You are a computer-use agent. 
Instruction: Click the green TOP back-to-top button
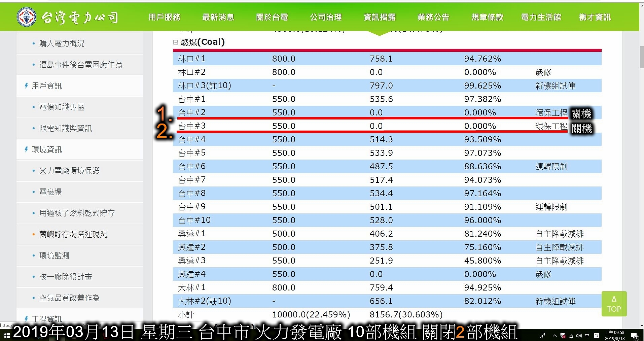click(614, 304)
